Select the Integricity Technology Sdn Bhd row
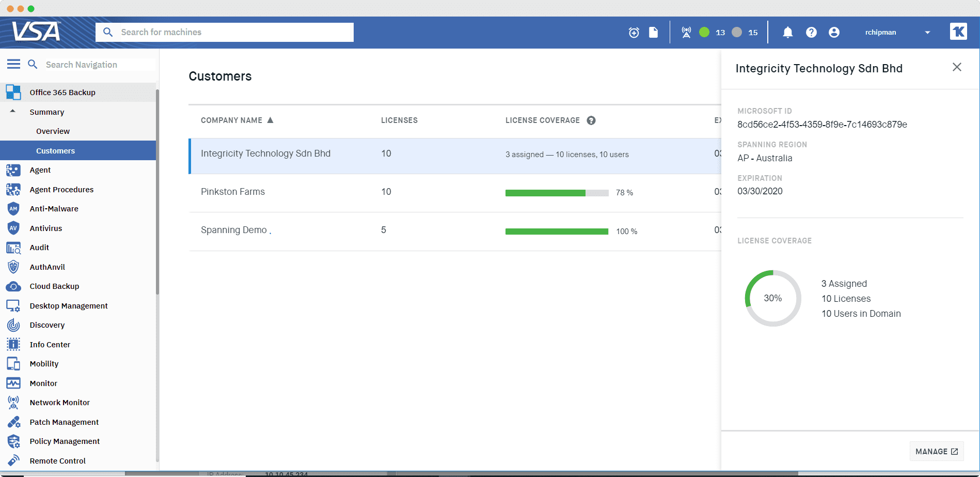Viewport: 980px width, 477px height. 455,156
